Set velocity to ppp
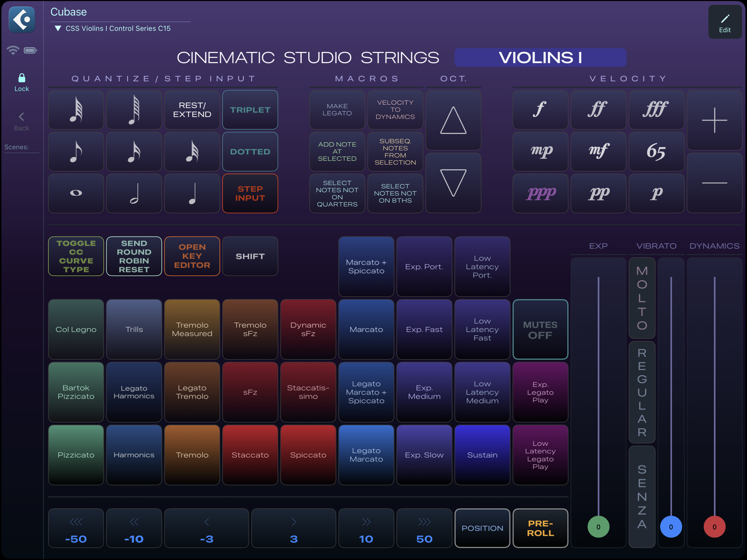The width and height of the screenshot is (747, 560). click(x=540, y=193)
